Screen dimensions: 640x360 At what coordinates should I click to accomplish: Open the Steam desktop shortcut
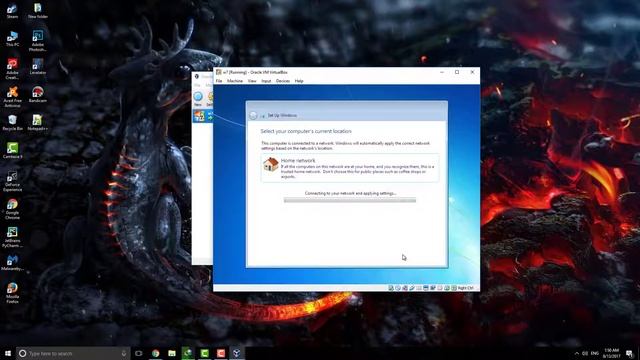(12, 11)
